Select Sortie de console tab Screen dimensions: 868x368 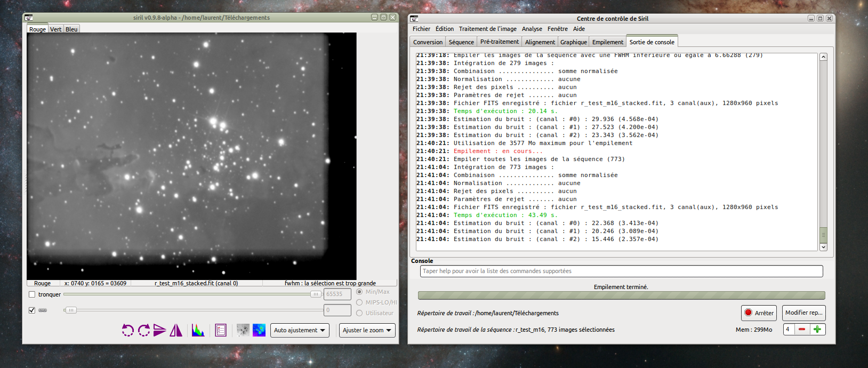tap(652, 42)
